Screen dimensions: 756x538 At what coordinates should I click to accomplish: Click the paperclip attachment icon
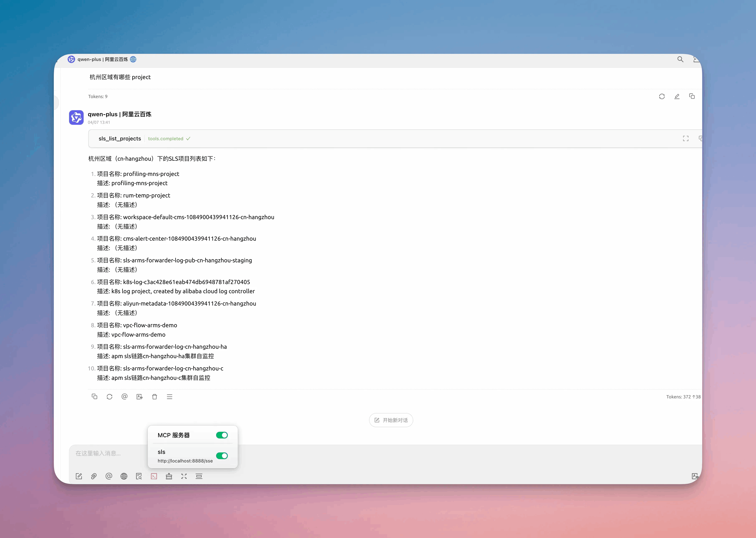[x=94, y=476]
